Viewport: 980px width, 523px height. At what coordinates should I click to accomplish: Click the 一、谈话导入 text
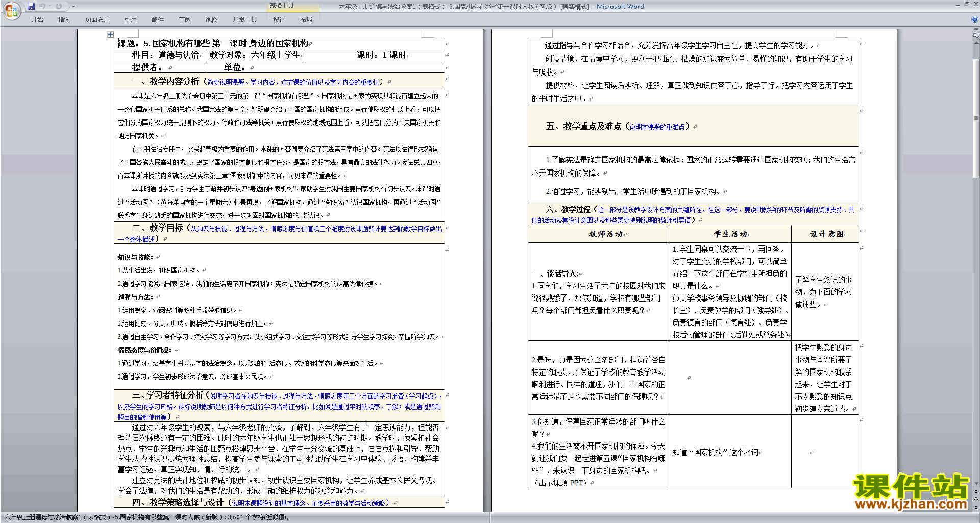point(555,274)
